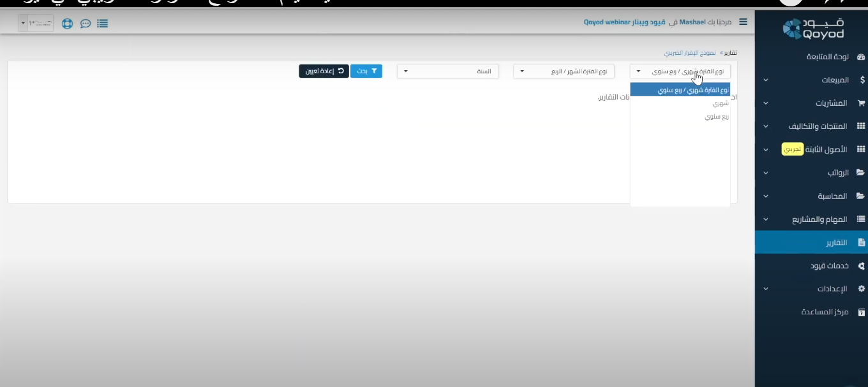Viewport: 868px width, 387px height.
Task: Click the gear icon for Settings
Action: tap(861, 289)
